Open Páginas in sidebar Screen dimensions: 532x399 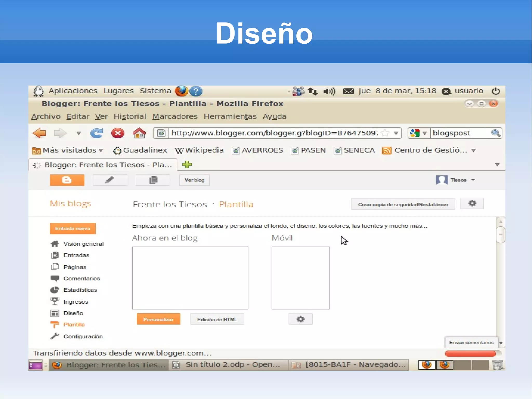click(x=68, y=267)
